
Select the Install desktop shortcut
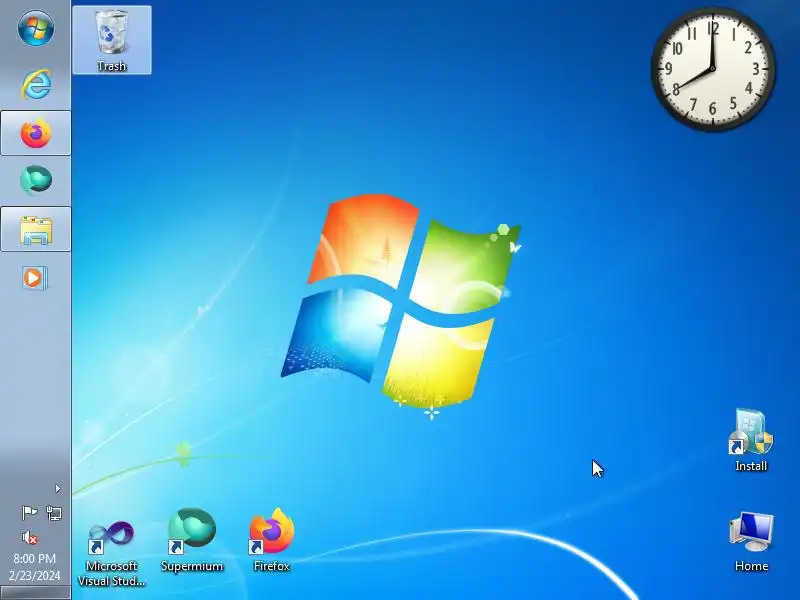coord(751,440)
